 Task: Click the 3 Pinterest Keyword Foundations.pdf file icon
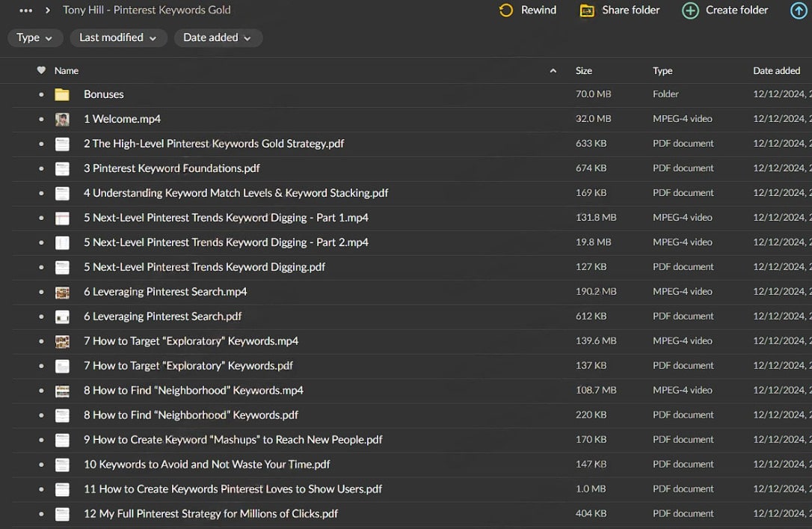pos(62,168)
